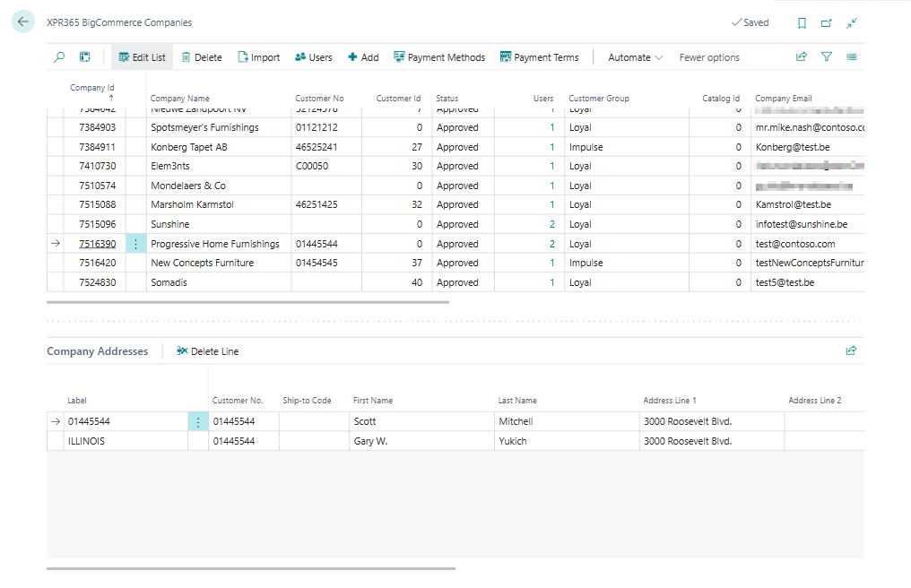
Task: Click Delete Line in Company Addresses
Action: 207,351
